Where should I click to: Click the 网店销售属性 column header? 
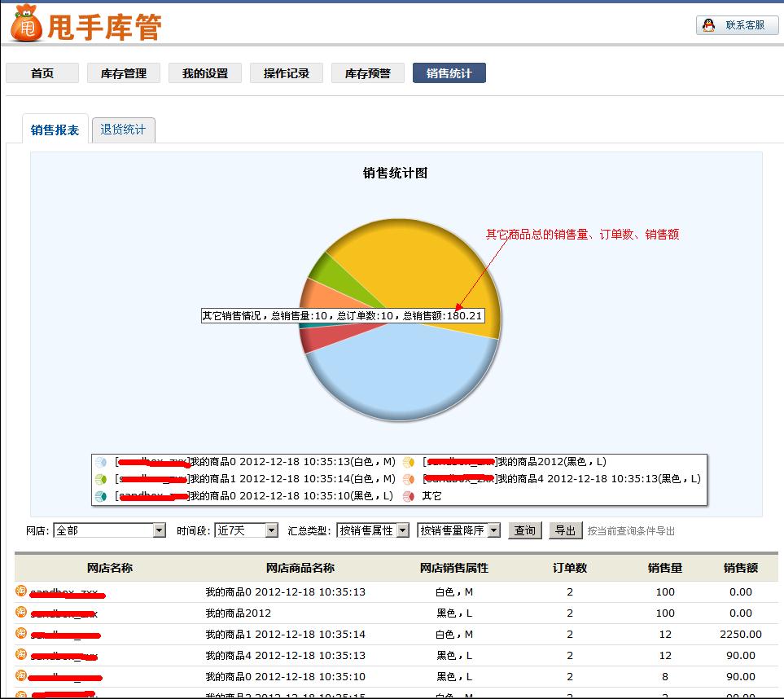(454, 567)
